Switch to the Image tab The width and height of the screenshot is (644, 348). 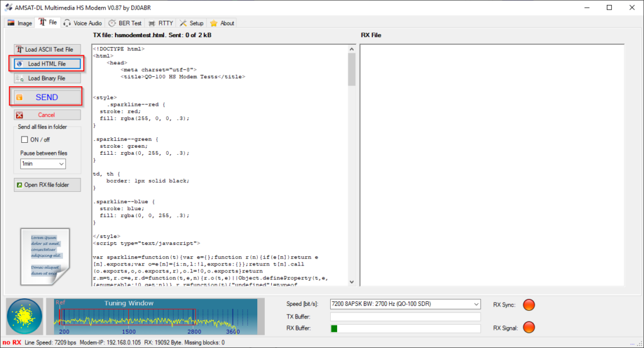[x=19, y=23]
